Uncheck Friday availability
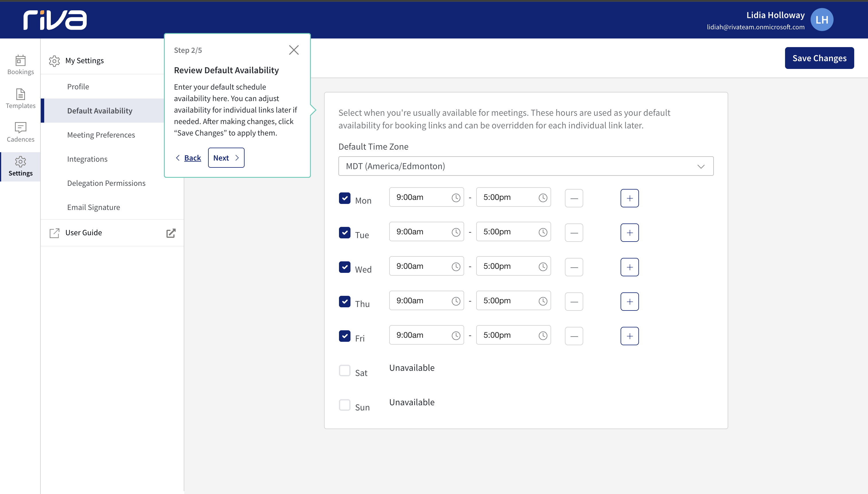Viewport: 868px width, 494px height. 344,336
